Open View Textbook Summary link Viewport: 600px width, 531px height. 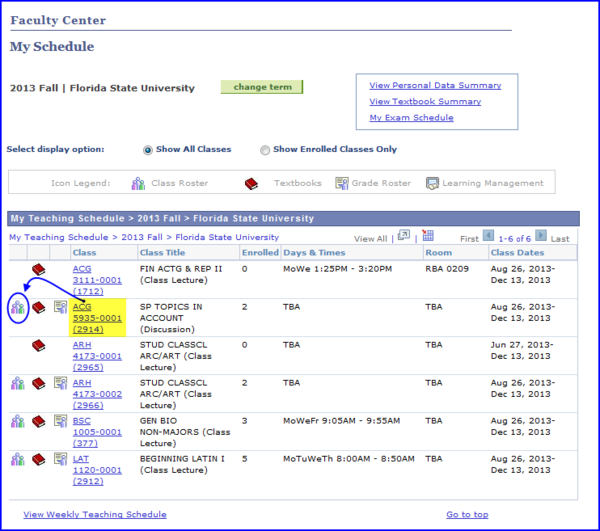[425, 101]
